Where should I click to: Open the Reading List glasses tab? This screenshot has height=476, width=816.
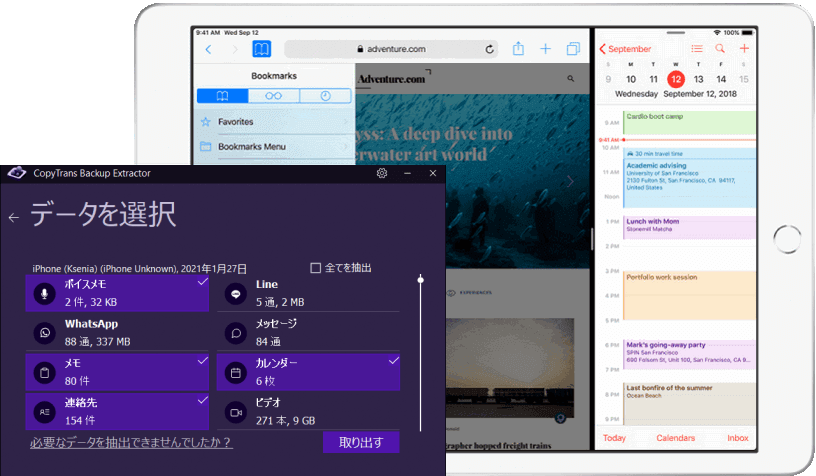point(274,96)
